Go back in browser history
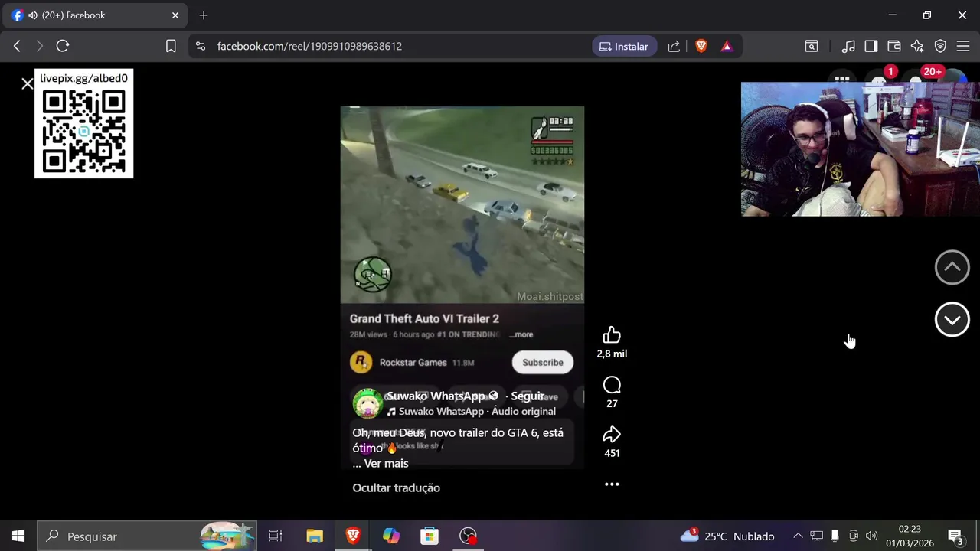The image size is (980, 551). click(x=17, y=46)
